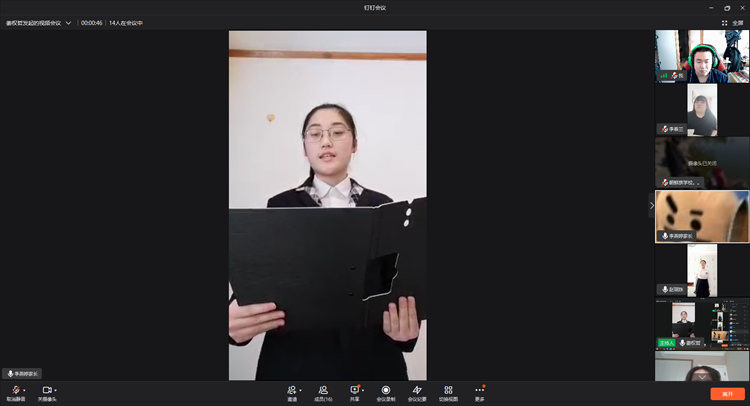
Task: Select the camera-off participant tile
Action: (x=702, y=163)
